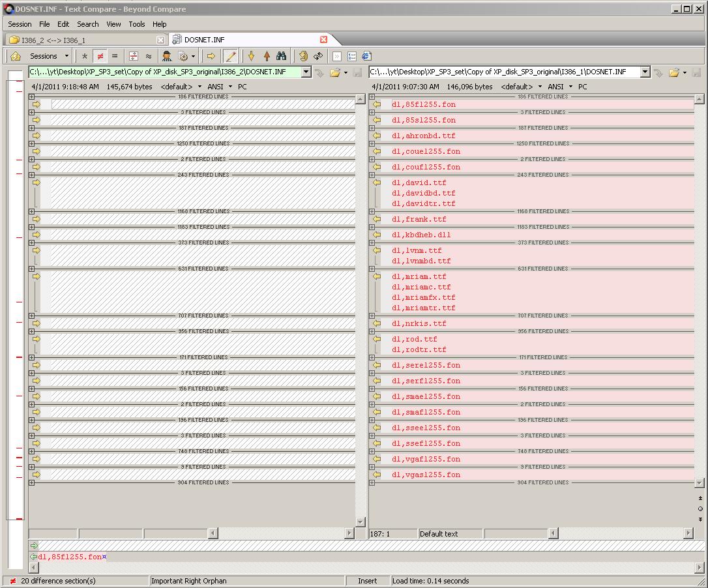Copy dl,85fl255.fon to left via arrow
Viewport: 708px width, 588px height.
pyautogui.click(x=377, y=104)
